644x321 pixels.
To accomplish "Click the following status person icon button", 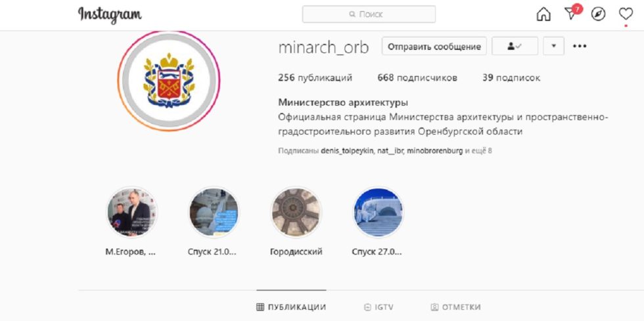I will pos(515,46).
